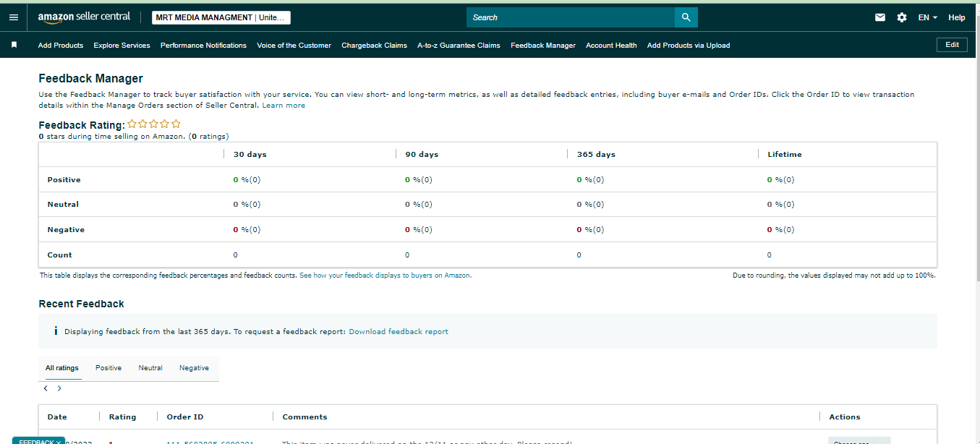Open Help in the top bar
The width and height of the screenshot is (980, 444).
point(957,17)
